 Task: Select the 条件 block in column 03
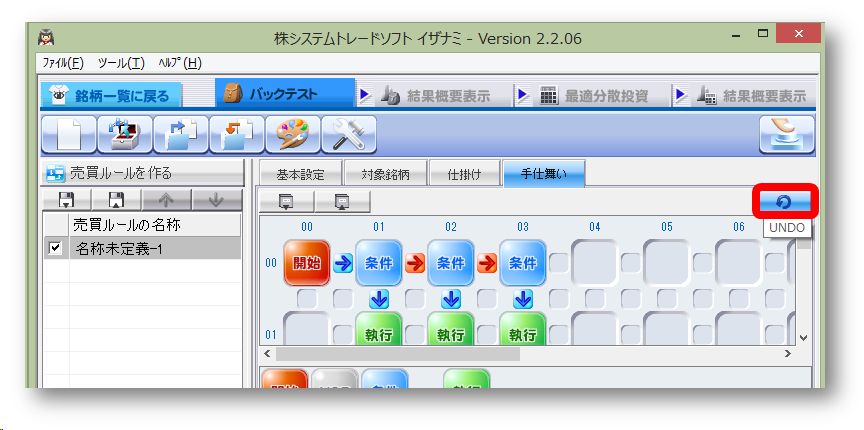(x=522, y=263)
